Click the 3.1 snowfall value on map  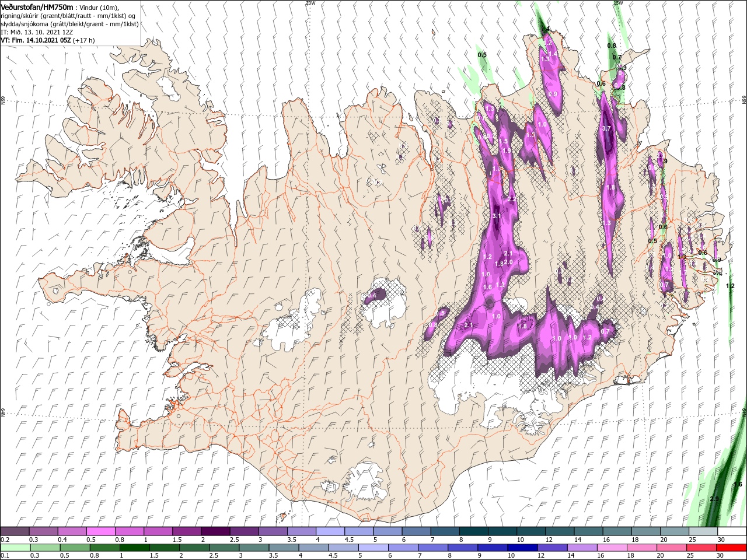pyautogui.click(x=497, y=216)
